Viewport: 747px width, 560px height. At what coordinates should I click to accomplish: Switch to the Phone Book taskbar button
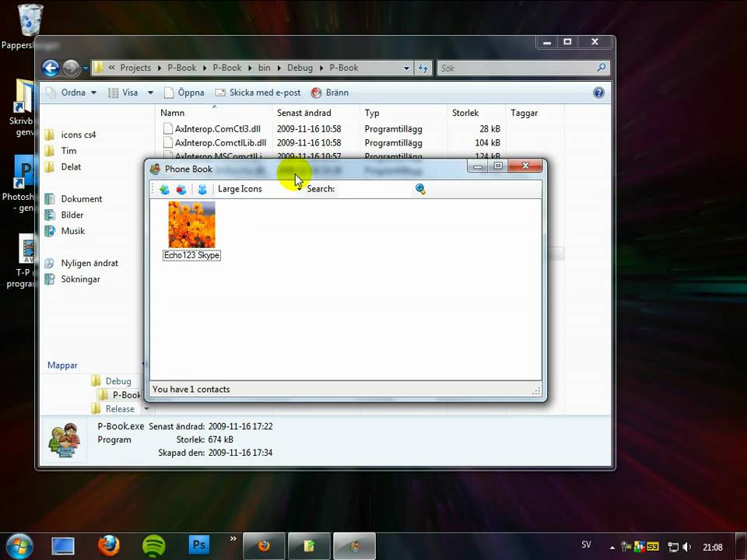[x=355, y=546]
